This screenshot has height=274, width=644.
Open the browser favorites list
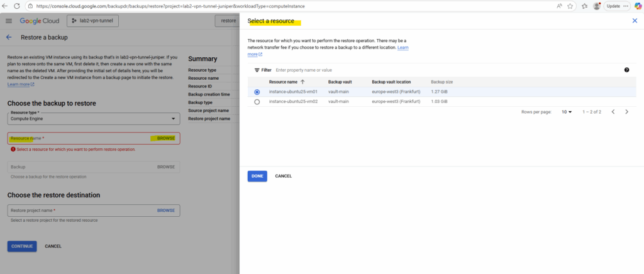point(585,6)
